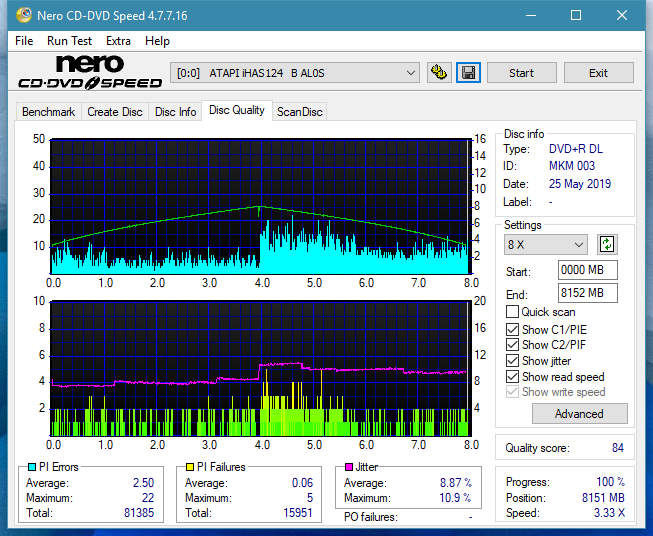
Task: Click the Start button
Action: coord(521,73)
